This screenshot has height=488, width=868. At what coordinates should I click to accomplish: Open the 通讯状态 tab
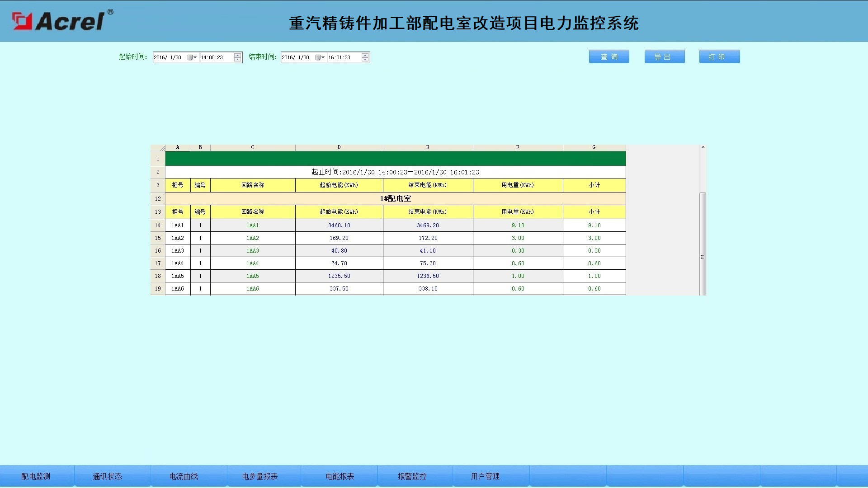[x=108, y=476]
